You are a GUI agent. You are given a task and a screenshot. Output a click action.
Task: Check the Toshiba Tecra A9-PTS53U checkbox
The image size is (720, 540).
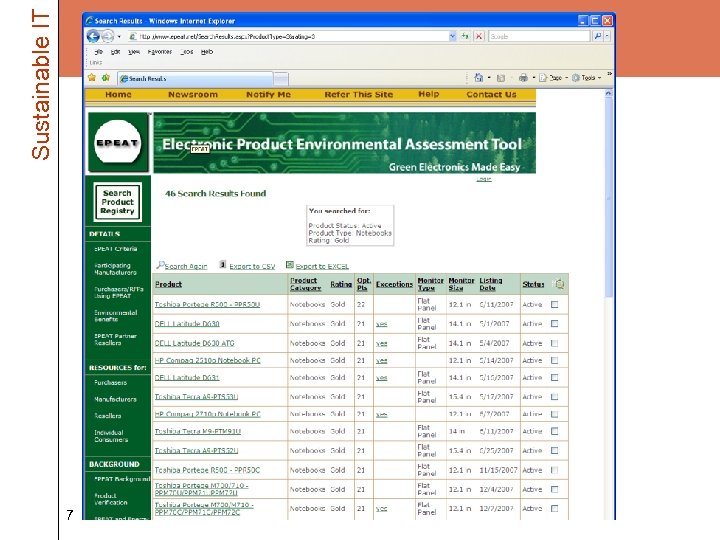click(555, 397)
